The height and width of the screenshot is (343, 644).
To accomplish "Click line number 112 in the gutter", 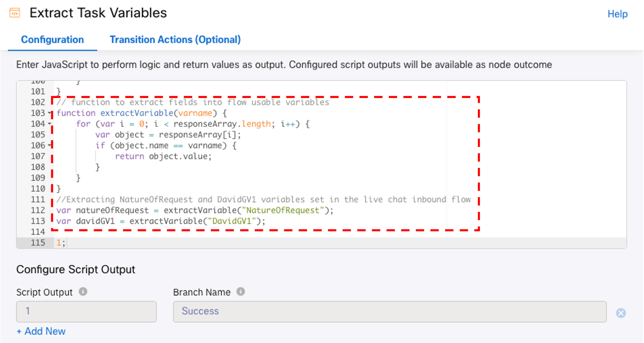I will pos(38,210).
